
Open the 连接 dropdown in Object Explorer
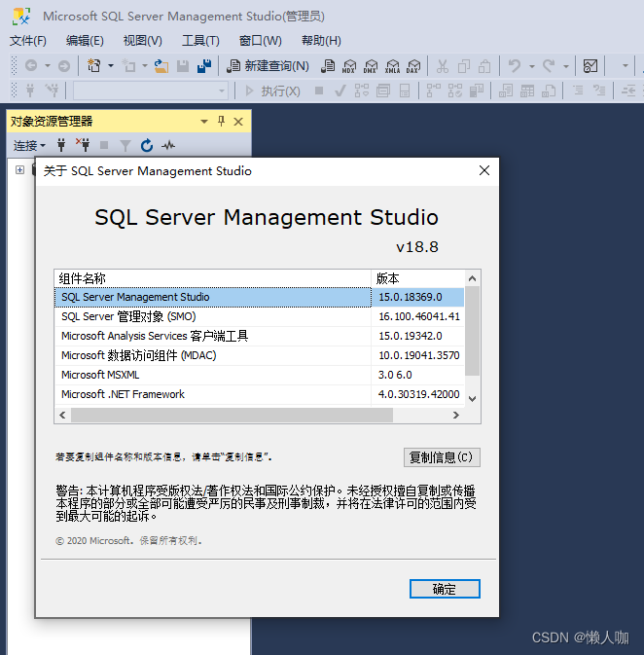[x=29, y=145]
